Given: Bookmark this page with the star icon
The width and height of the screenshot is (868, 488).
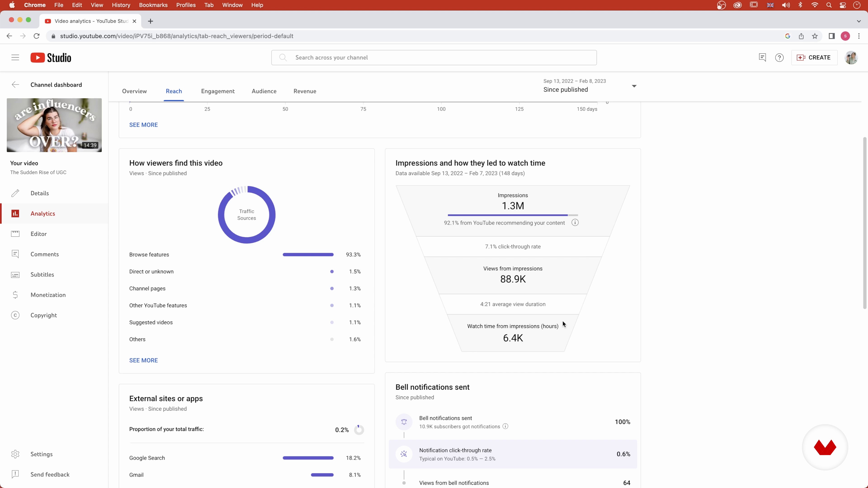Looking at the screenshot, I should tap(815, 36).
